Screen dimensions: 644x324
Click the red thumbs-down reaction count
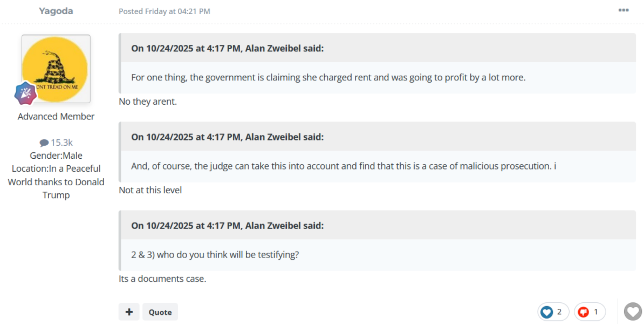[589, 312]
